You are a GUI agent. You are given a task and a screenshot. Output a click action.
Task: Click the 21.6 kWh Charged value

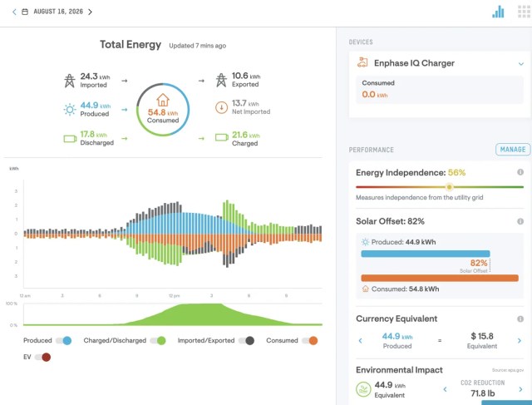point(246,135)
